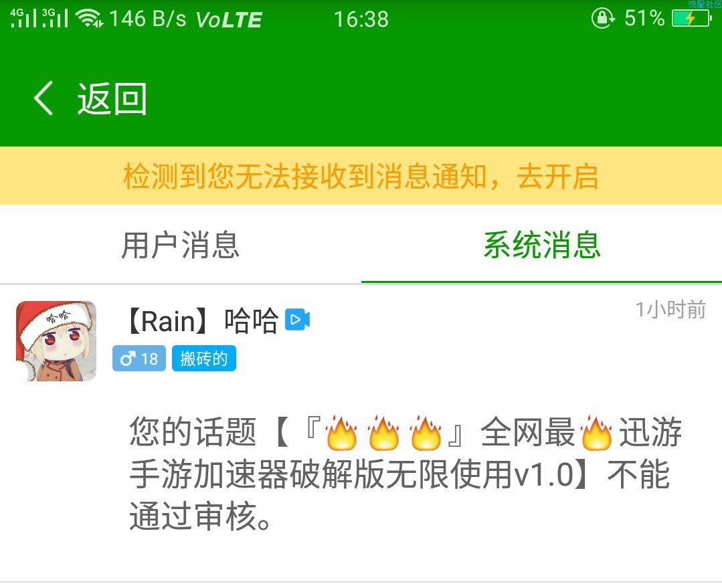Tap the 搬砖的 title badge
This screenshot has height=588, width=722.
(x=204, y=359)
